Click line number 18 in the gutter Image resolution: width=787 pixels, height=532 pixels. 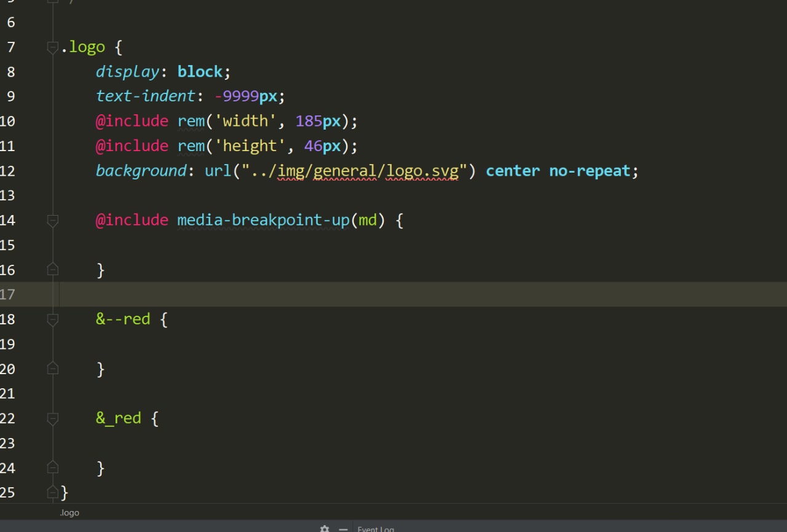7,319
